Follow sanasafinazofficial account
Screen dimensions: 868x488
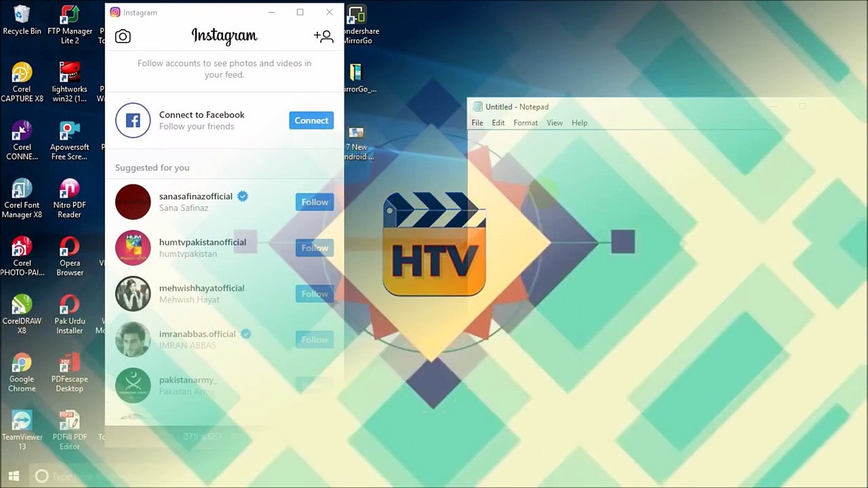coord(315,202)
